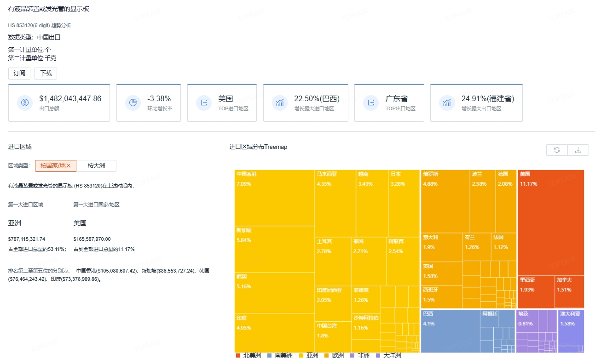
Task: Switch region type to 按大洲
Action: point(96,166)
